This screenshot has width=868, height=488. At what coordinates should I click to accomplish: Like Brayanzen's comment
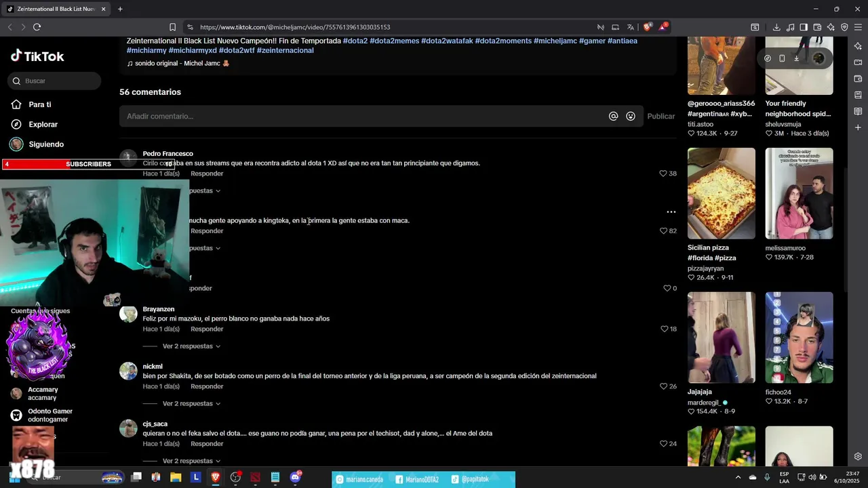pyautogui.click(x=664, y=329)
